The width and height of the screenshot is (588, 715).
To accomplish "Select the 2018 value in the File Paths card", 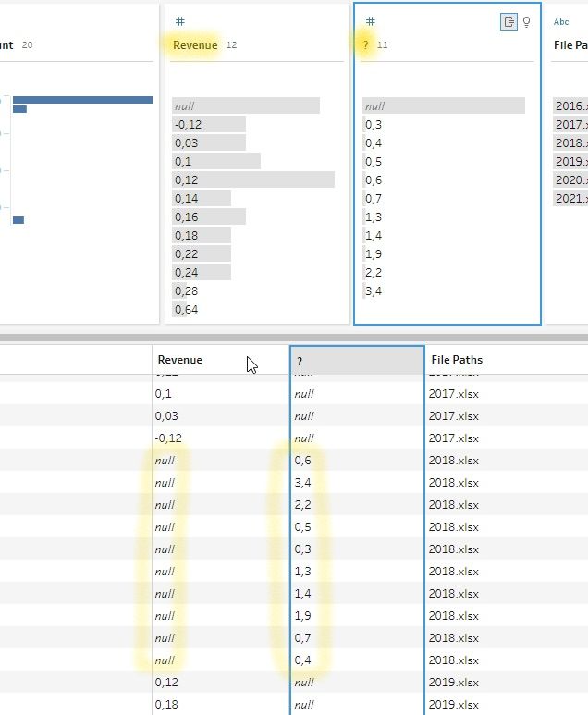I will click(570, 142).
